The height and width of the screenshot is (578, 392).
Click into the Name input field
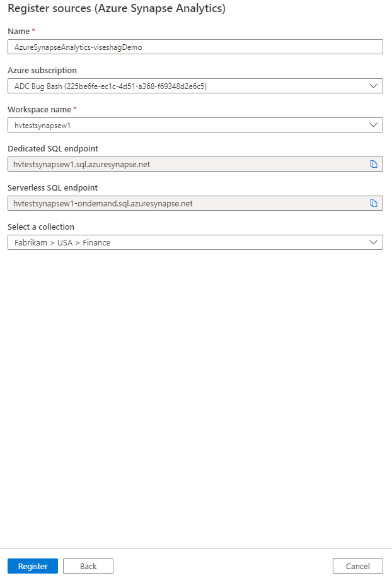[189, 46]
